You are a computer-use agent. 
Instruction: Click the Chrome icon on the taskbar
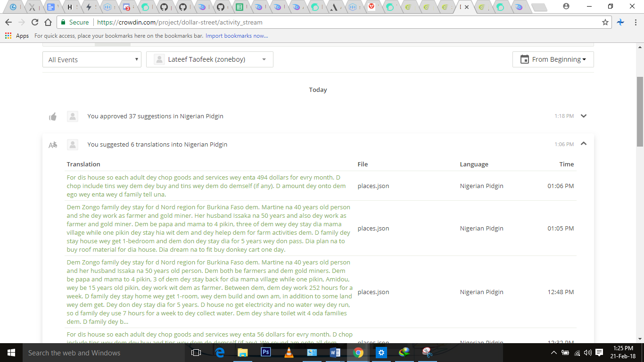click(x=358, y=353)
